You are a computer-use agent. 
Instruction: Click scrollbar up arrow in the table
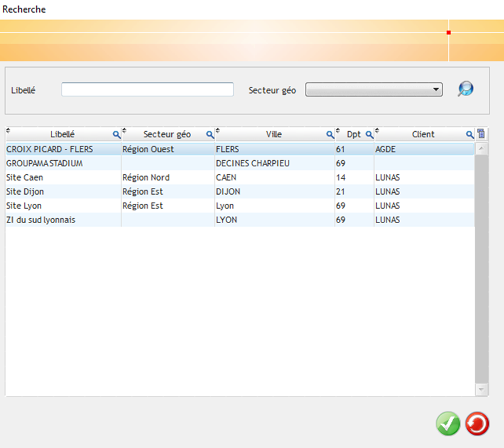pos(482,148)
